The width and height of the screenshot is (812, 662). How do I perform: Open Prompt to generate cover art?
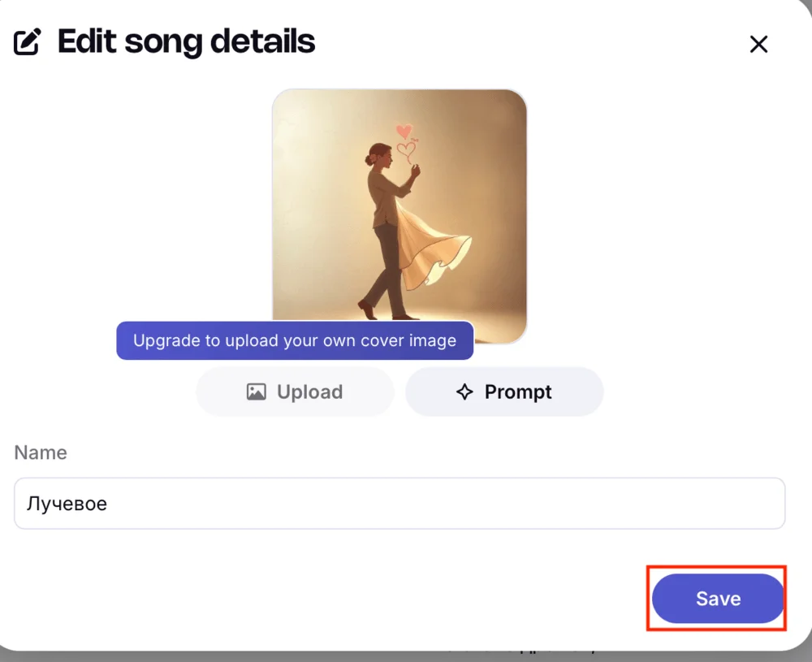click(504, 392)
